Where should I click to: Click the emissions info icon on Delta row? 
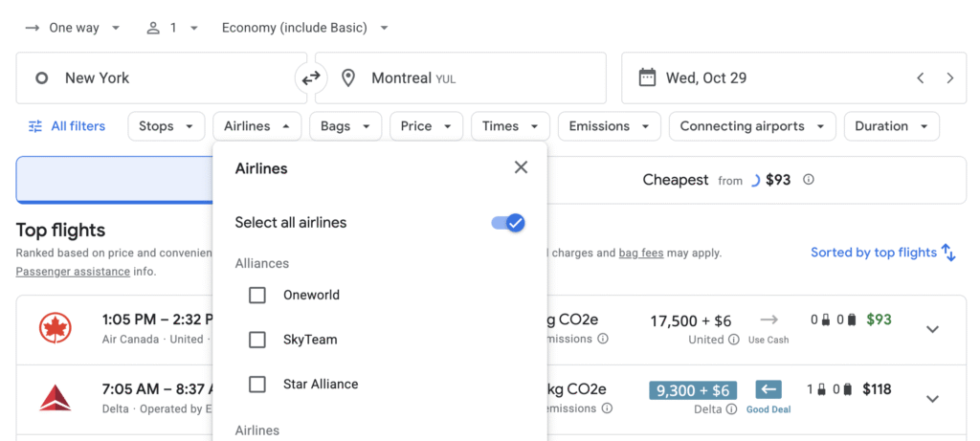pyautogui.click(x=606, y=408)
